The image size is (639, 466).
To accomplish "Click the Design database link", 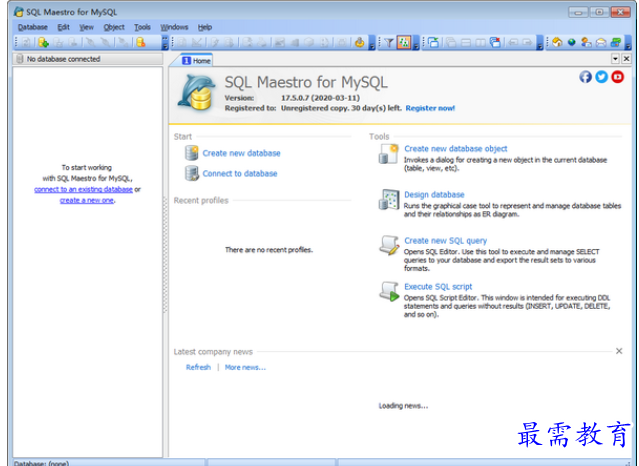I will coord(434,195).
